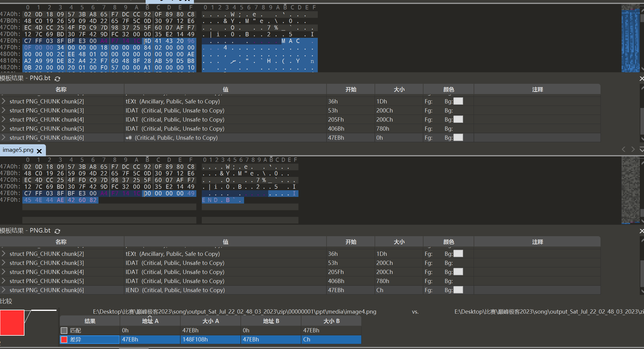The width and height of the screenshot is (644, 349).
Task: Refresh the lower PNG.bt template results
Action: (57, 231)
